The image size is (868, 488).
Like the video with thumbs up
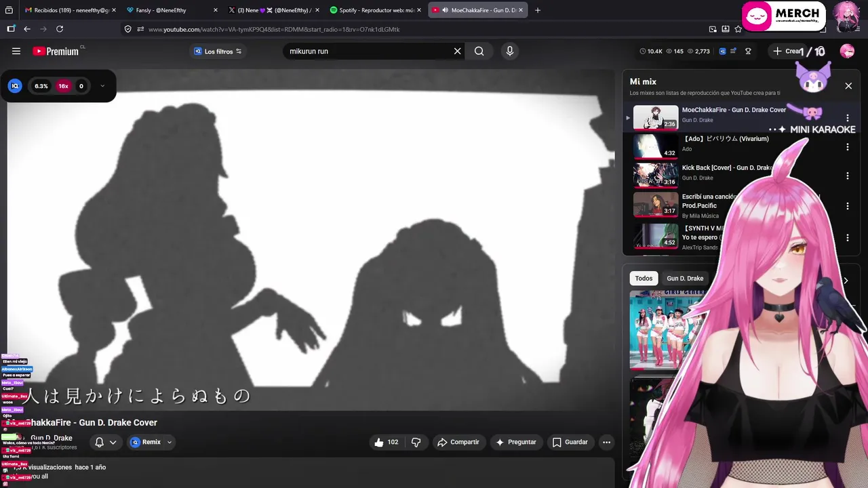click(x=386, y=442)
